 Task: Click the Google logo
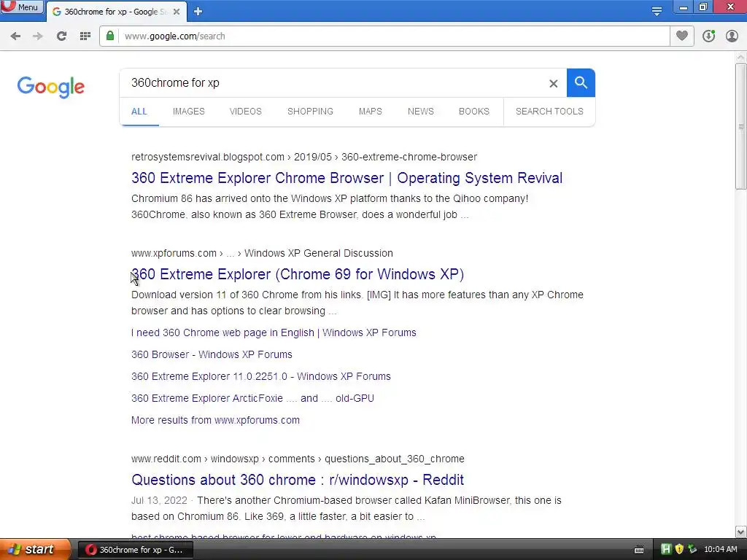point(51,87)
